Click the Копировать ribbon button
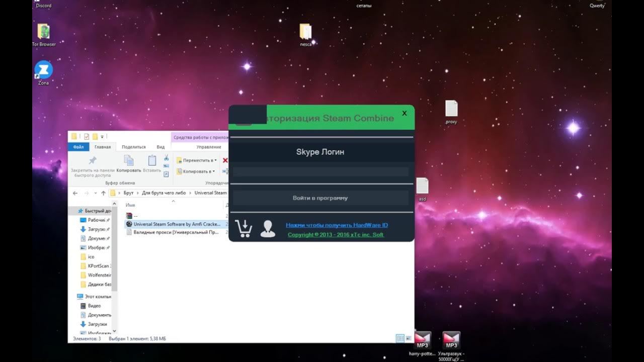 (x=129, y=164)
